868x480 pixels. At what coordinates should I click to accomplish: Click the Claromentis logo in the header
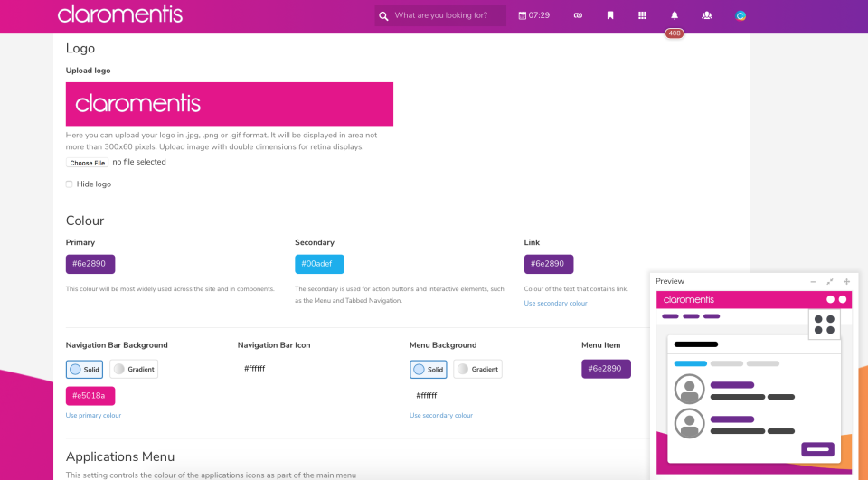120,14
